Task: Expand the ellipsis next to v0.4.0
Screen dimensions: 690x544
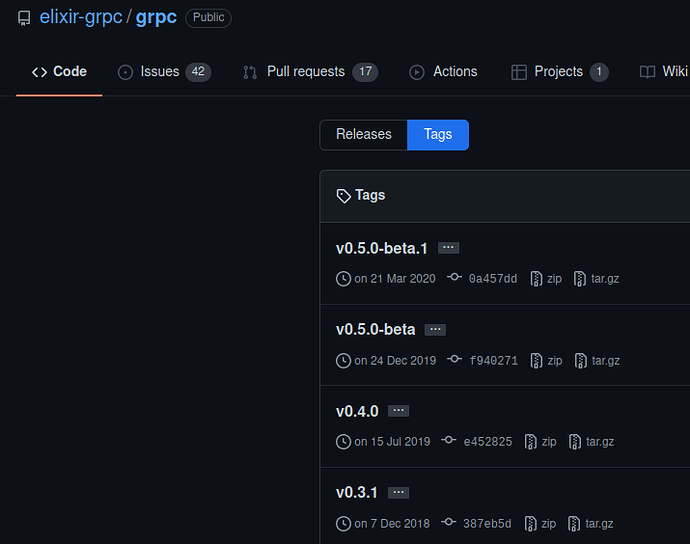Action: 398,411
